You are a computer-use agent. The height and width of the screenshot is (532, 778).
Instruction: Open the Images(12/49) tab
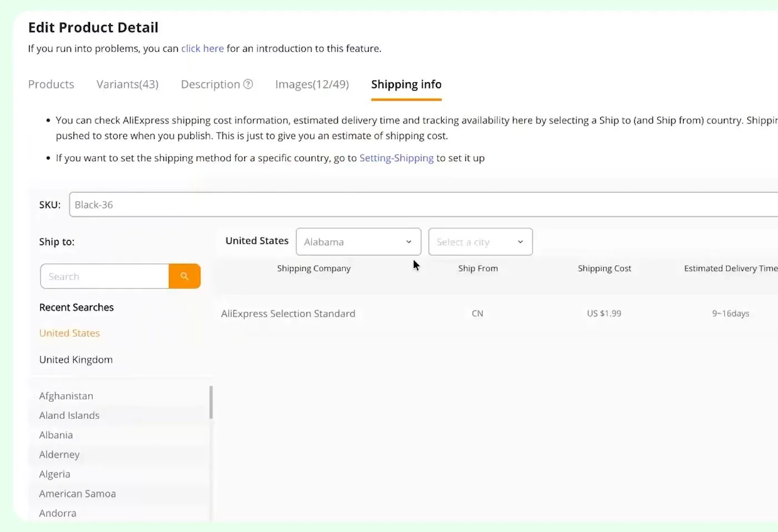pyautogui.click(x=312, y=84)
